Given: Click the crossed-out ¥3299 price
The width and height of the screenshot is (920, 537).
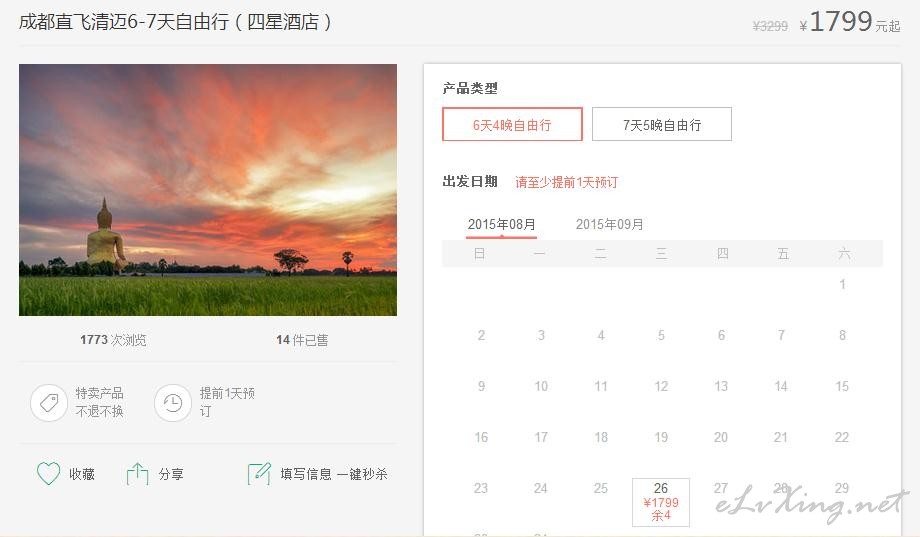Looking at the screenshot, I should point(770,26).
